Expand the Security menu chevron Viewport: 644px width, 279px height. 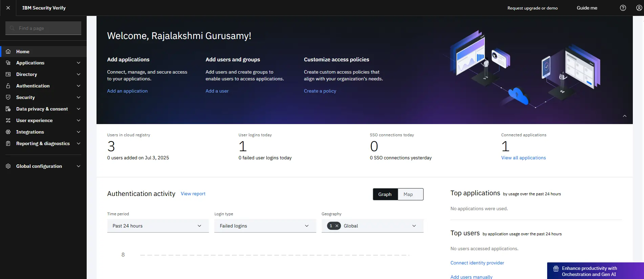(x=79, y=97)
